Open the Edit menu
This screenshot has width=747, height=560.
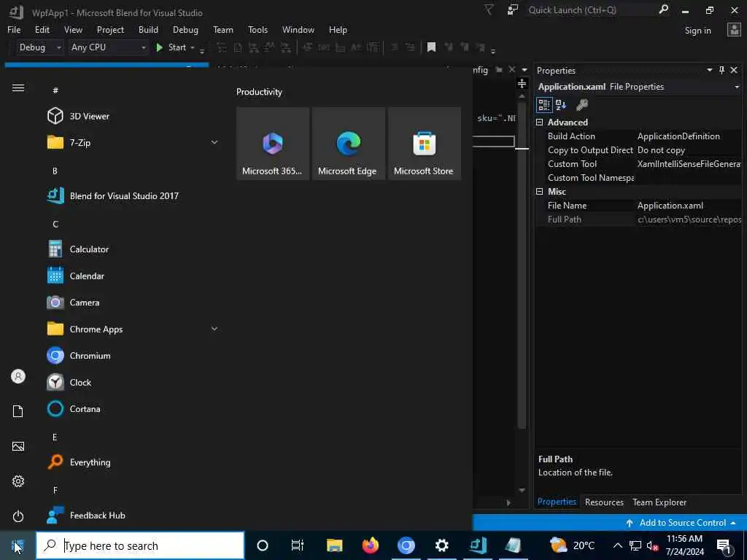[42, 29]
